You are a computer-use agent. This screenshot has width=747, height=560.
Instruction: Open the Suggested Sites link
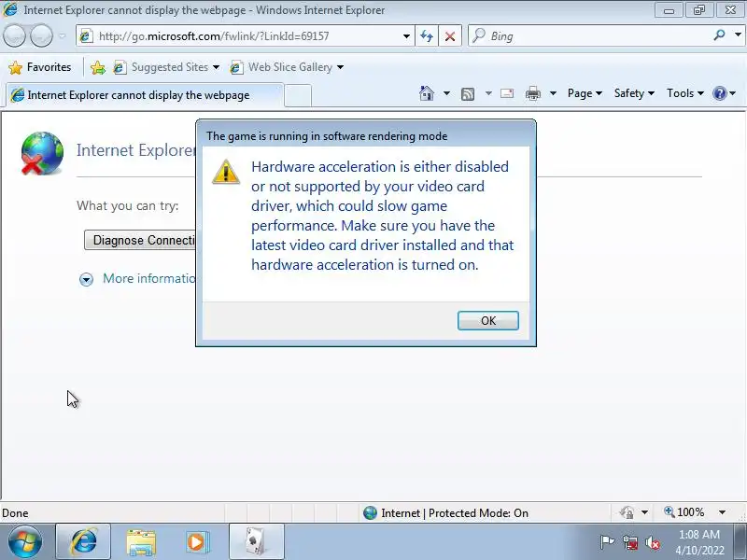[x=166, y=67]
